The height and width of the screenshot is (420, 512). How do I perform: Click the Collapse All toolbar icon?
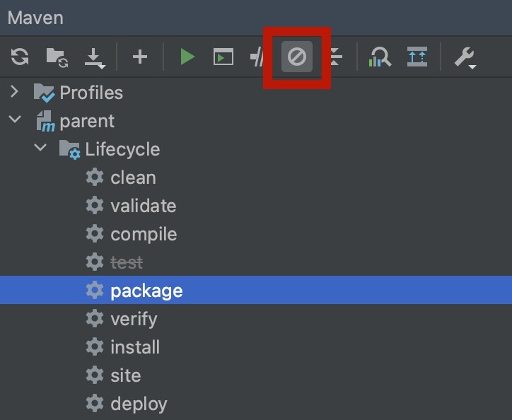(x=335, y=57)
